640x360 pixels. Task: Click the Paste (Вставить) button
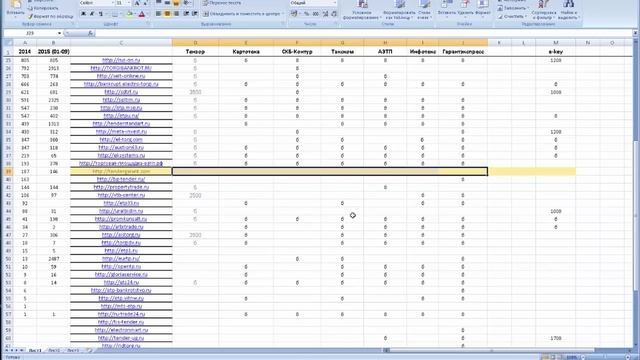pos(16,8)
